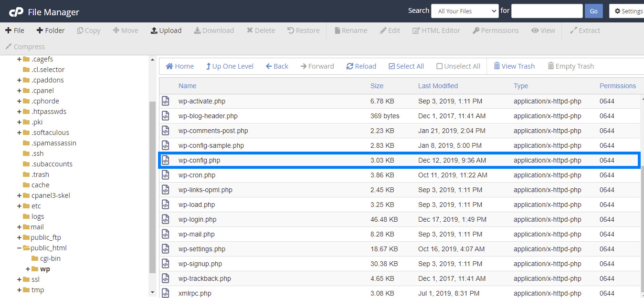Collapse the public_html tree folder
Image resolution: width=644 pixels, height=298 pixels.
(x=20, y=248)
